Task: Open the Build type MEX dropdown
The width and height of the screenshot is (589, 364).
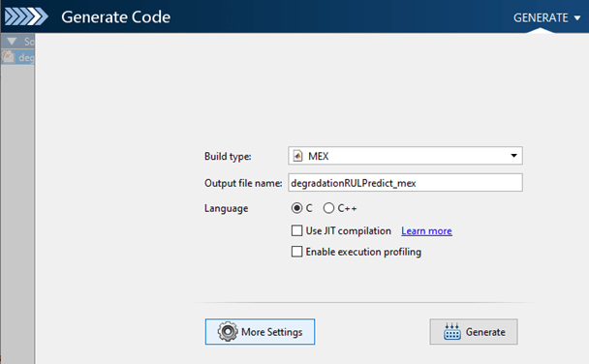Action: [x=405, y=156]
